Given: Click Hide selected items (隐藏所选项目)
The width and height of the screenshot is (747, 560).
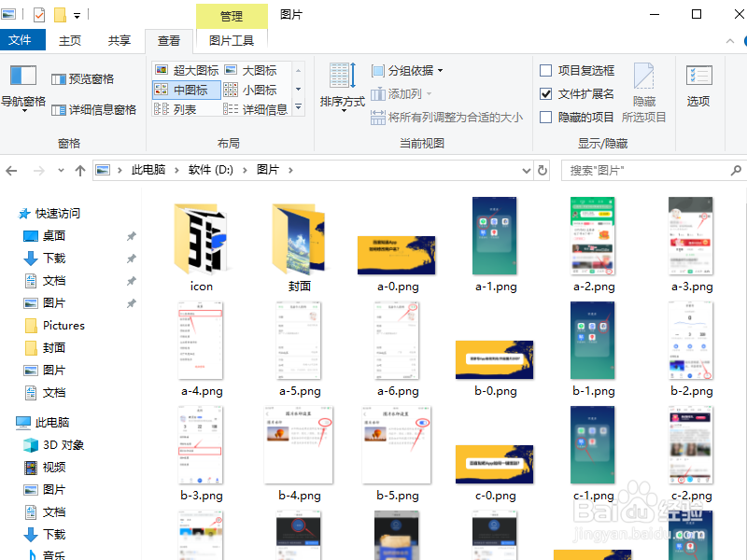Looking at the screenshot, I should [643, 92].
